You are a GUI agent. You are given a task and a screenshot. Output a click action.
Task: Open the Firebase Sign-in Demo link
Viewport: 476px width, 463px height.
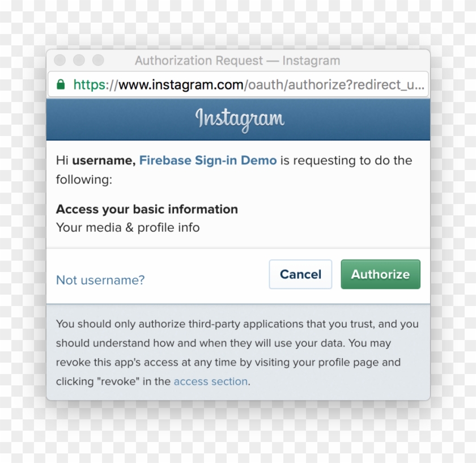pyautogui.click(x=207, y=160)
